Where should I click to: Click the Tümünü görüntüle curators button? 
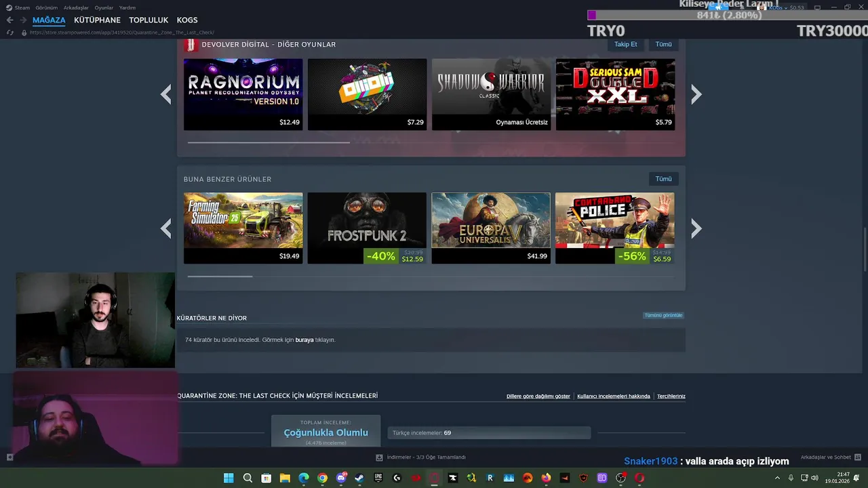[x=663, y=315]
